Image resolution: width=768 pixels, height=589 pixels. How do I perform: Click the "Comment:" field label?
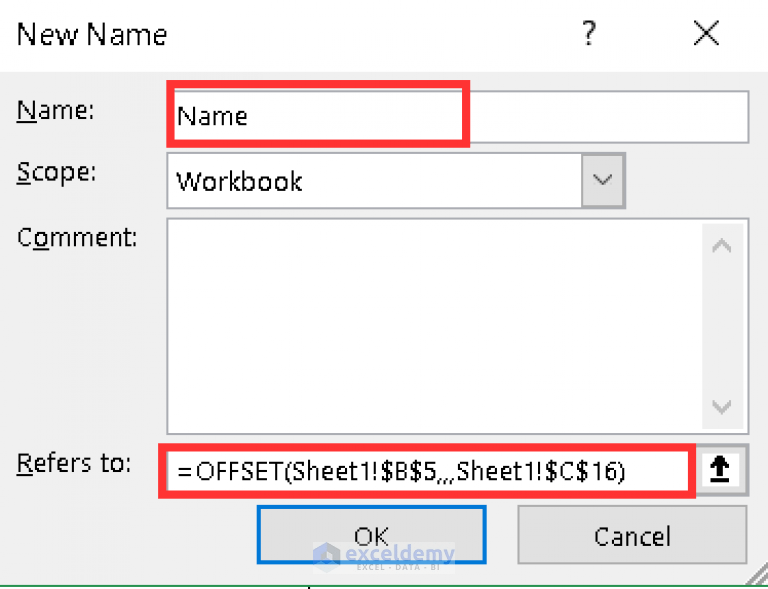pyautogui.click(x=77, y=237)
